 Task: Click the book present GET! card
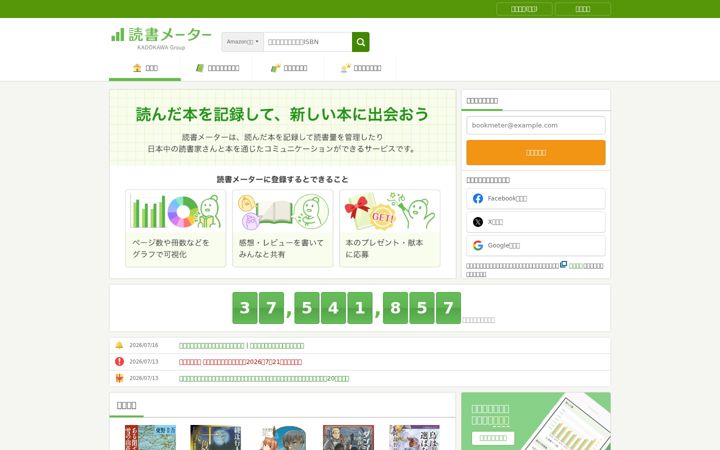tap(390, 228)
